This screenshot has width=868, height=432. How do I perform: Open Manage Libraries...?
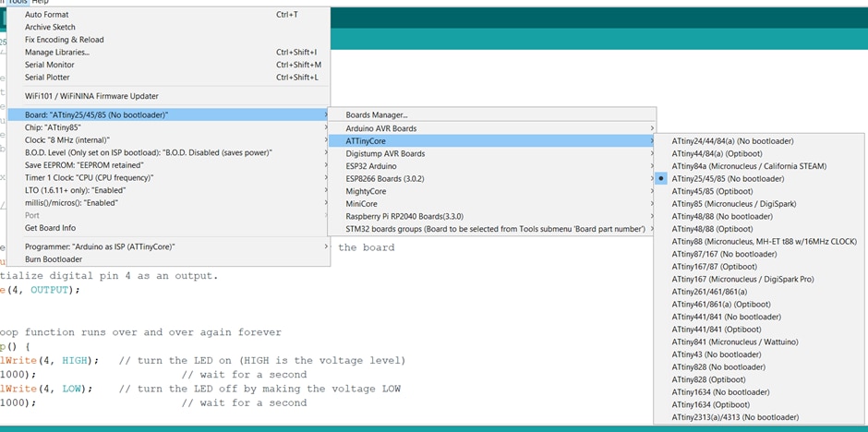click(57, 53)
